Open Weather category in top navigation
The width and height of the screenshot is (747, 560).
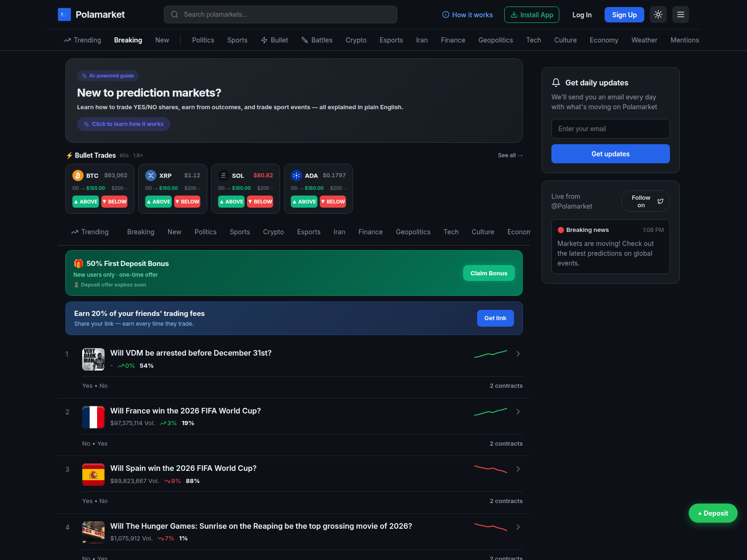(x=644, y=40)
